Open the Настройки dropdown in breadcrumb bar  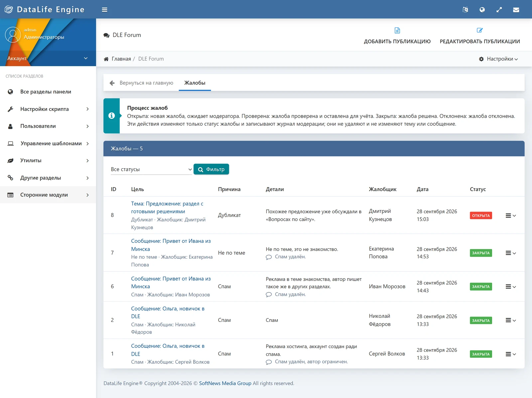[498, 59]
